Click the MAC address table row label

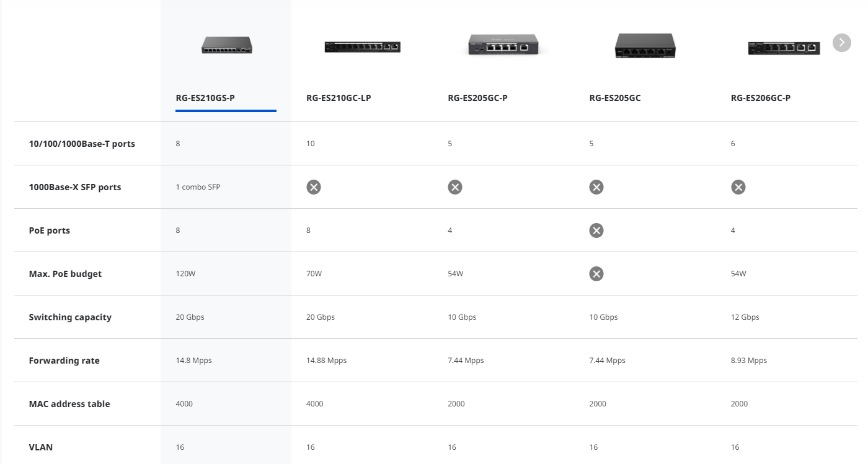(x=69, y=404)
